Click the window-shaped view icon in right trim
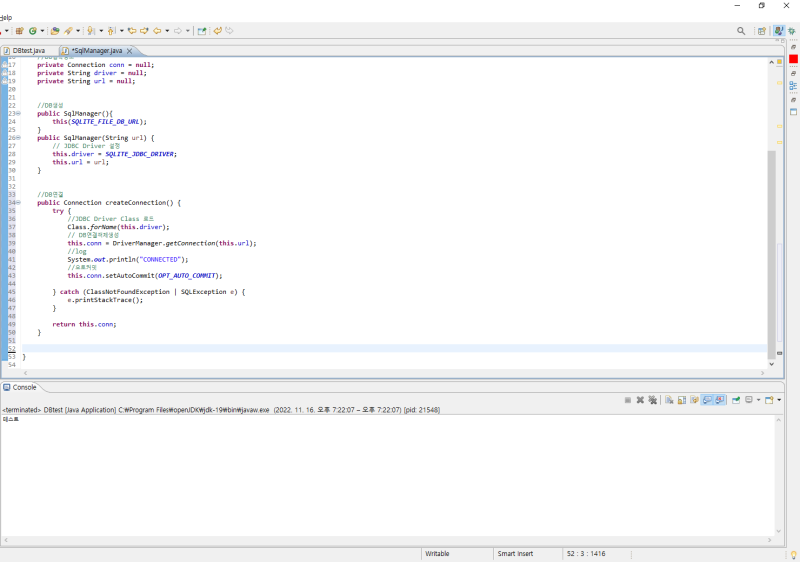The width and height of the screenshot is (800, 562). (x=793, y=112)
